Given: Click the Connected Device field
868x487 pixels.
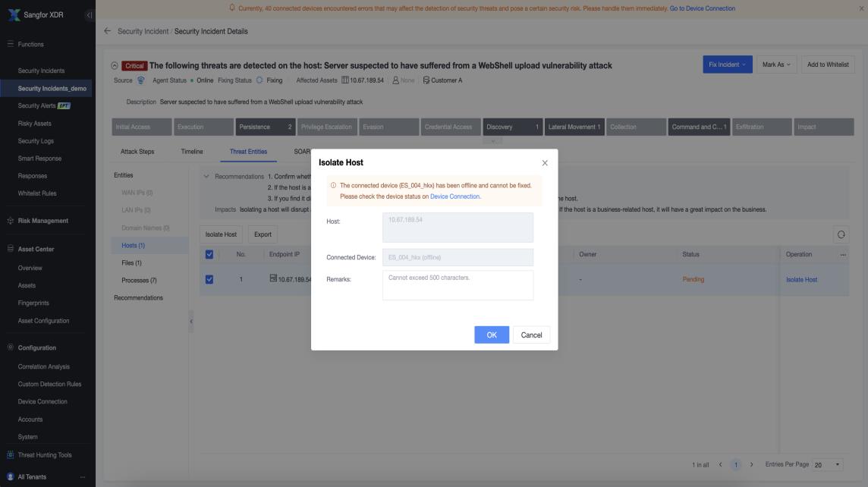Looking at the screenshot, I should (x=458, y=257).
